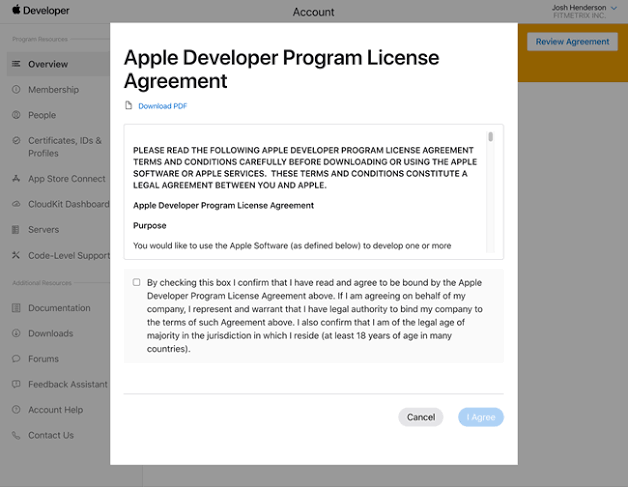Screen dimensions: 628x488
Task: Click the Forums speech bubble icon
Action: [16, 359]
